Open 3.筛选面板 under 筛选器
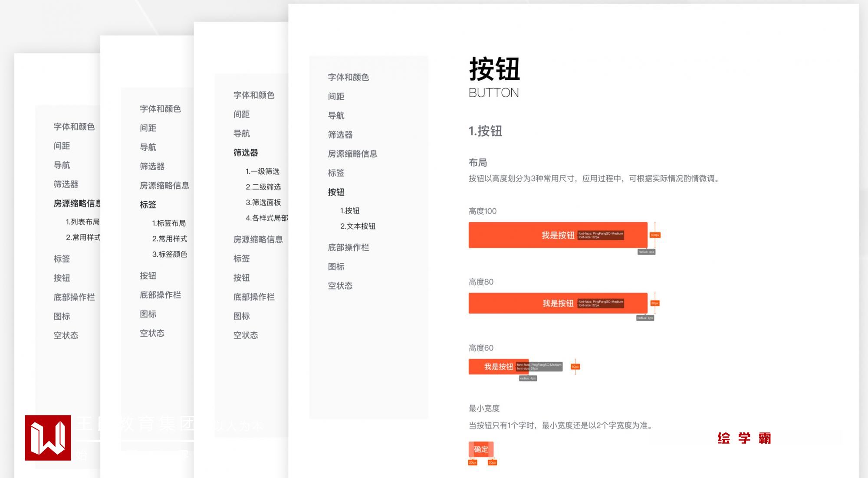 pyautogui.click(x=263, y=202)
